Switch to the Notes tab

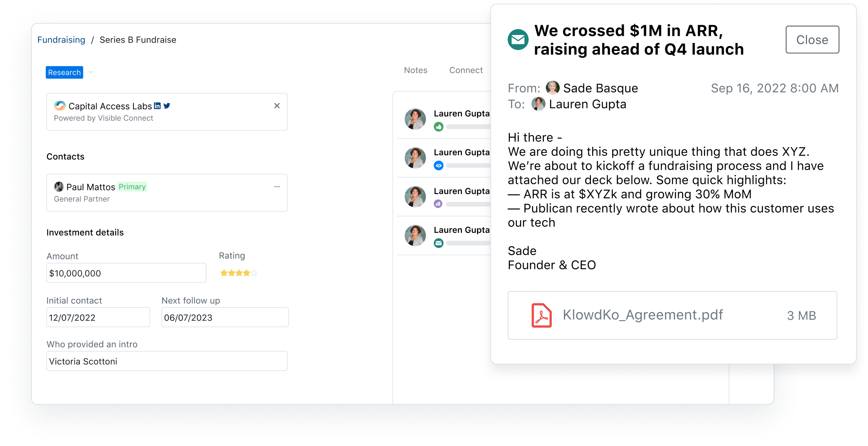[415, 70]
